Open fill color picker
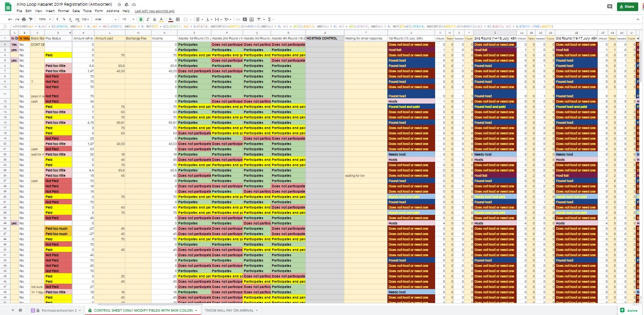Screen dimensions: 644x315 pos(171,19)
